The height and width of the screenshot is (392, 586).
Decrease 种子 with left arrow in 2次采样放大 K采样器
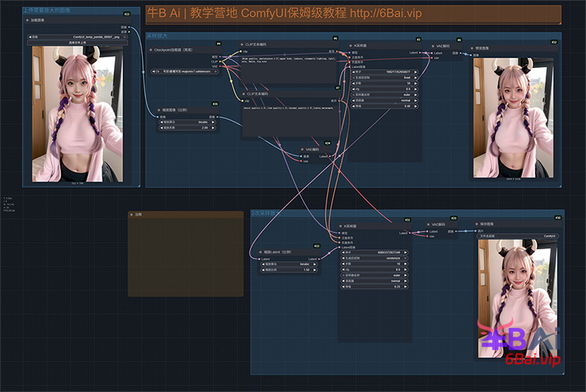pos(343,252)
